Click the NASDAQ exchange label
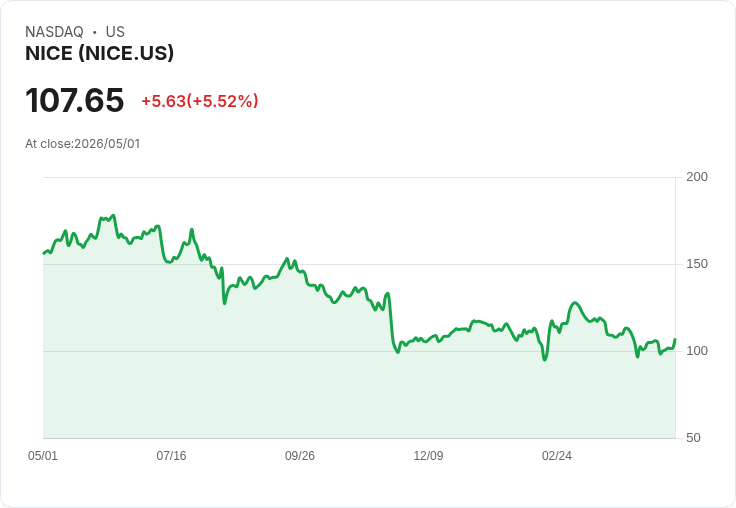The height and width of the screenshot is (508, 736). tap(54, 31)
